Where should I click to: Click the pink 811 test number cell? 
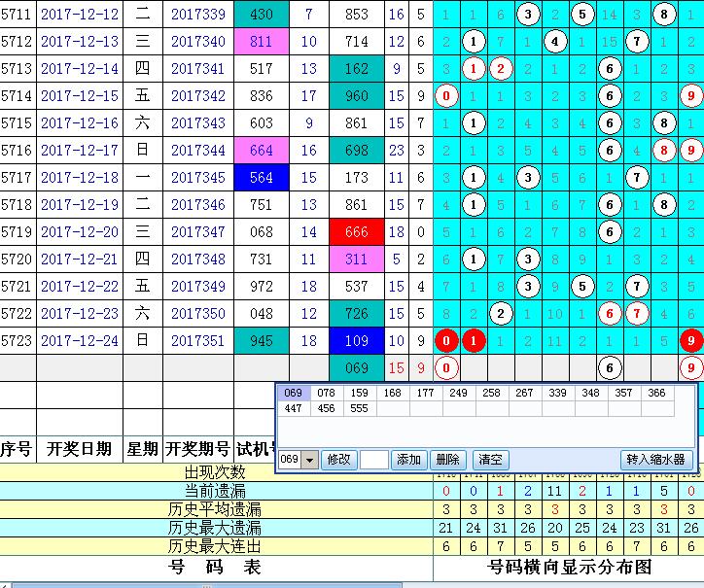(x=262, y=42)
